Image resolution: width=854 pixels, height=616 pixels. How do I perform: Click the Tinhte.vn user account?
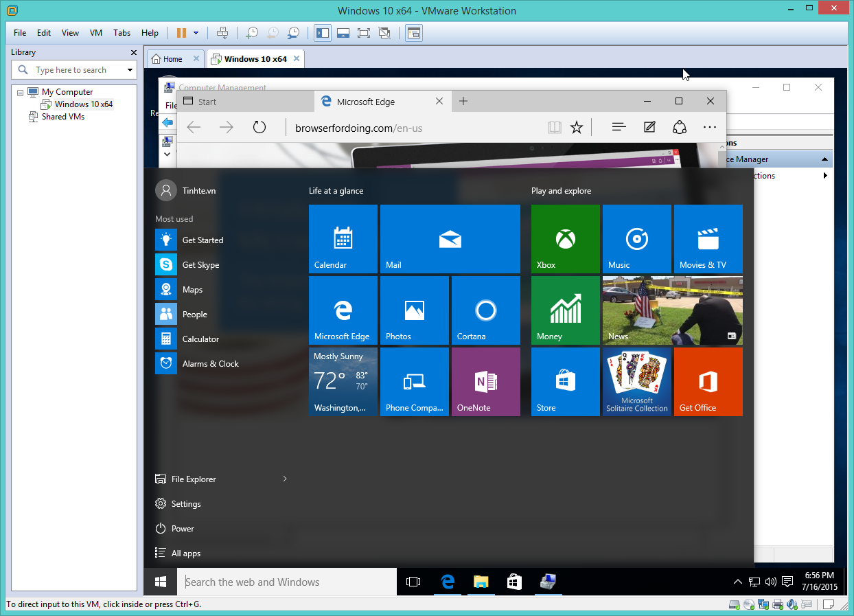click(186, 190)
